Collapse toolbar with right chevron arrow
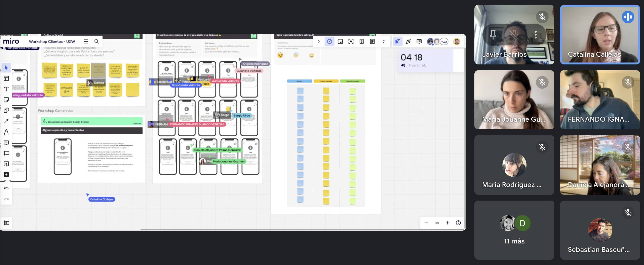 (319, 41)
